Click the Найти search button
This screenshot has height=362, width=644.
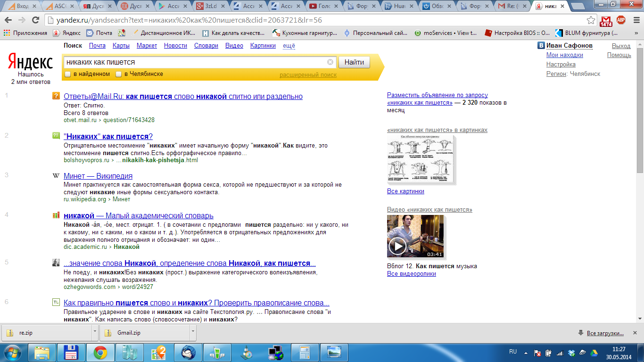click(354, 62)
